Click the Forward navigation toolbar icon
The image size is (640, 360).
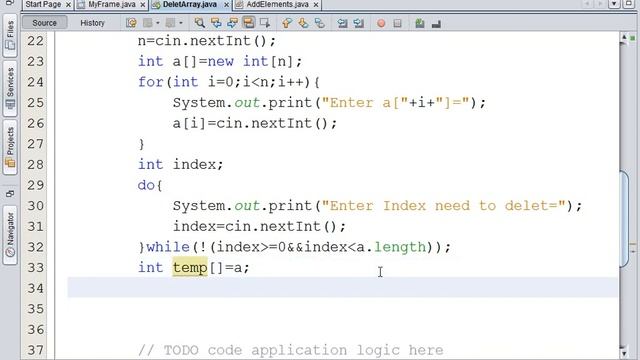(171, 23)
